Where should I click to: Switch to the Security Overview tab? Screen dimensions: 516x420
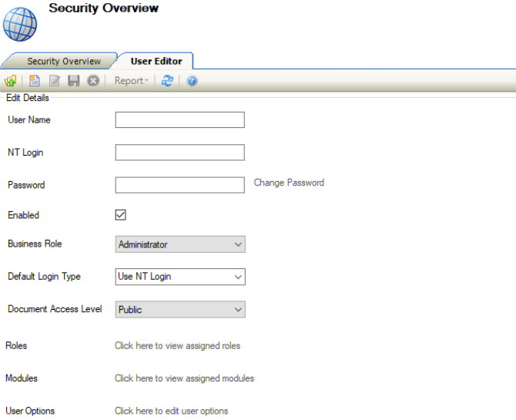(63, 61)
